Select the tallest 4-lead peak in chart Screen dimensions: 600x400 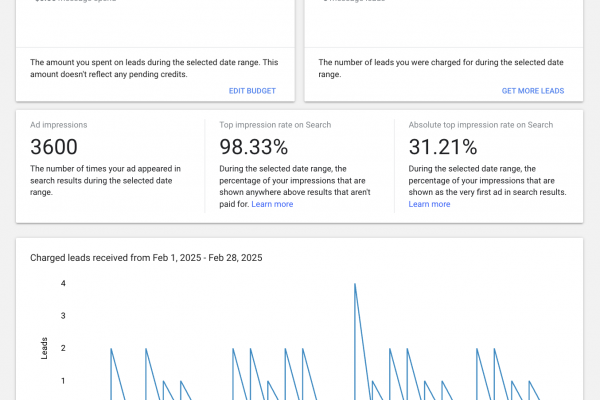[355, 285]
